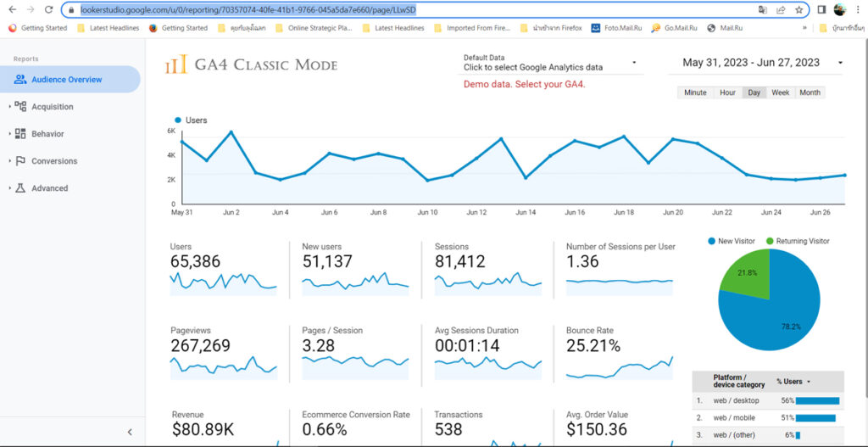Click Pages / Session 3.28 value
The width and height of the screenshot is (868, 447).
[319, 346]
